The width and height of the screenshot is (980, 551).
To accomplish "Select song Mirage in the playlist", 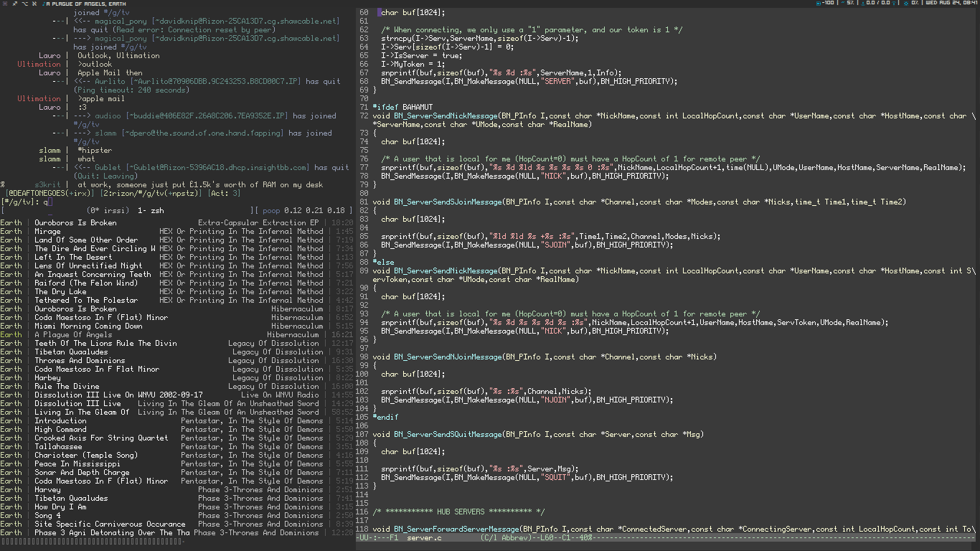I will (x=176, y=232).
